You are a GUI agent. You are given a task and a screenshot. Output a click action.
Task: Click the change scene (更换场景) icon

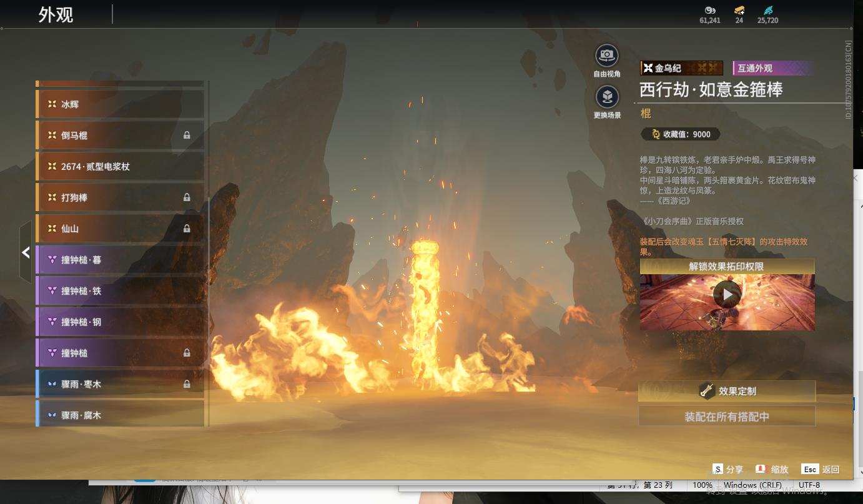pos(606,97)
